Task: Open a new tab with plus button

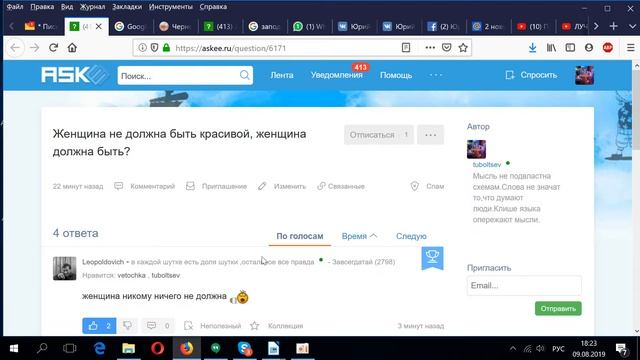Action: (x=613, y=26)
